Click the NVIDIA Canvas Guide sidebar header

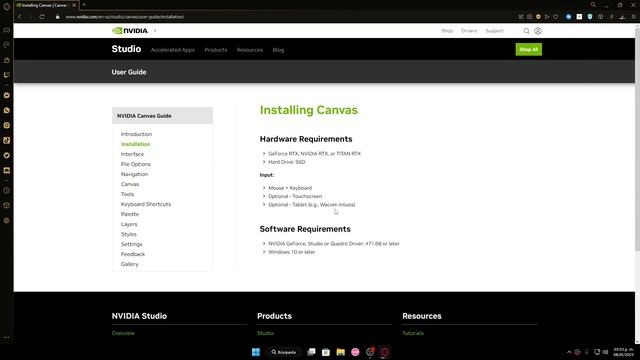click(x=162, y=116)
